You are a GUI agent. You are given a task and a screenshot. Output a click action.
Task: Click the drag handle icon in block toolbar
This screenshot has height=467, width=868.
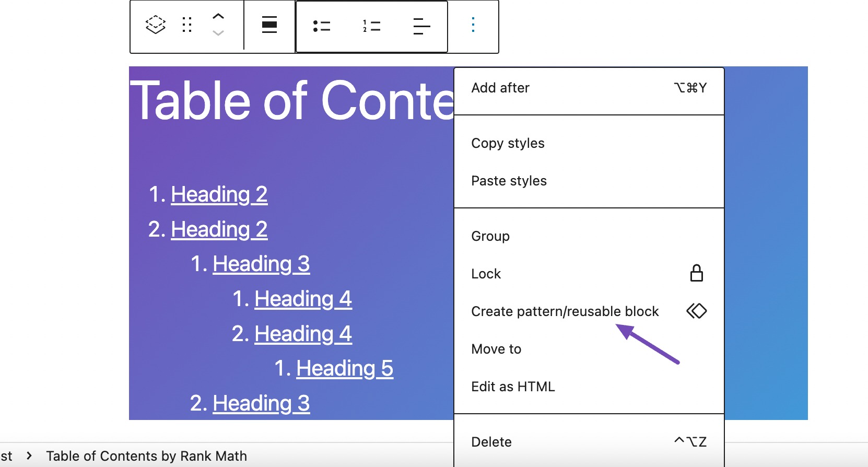tap(187, 25)
